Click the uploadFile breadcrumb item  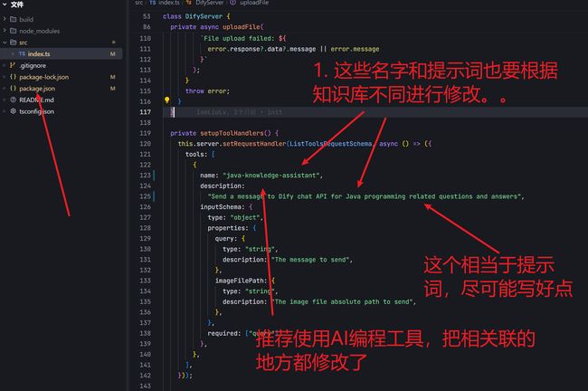[254, 3]
